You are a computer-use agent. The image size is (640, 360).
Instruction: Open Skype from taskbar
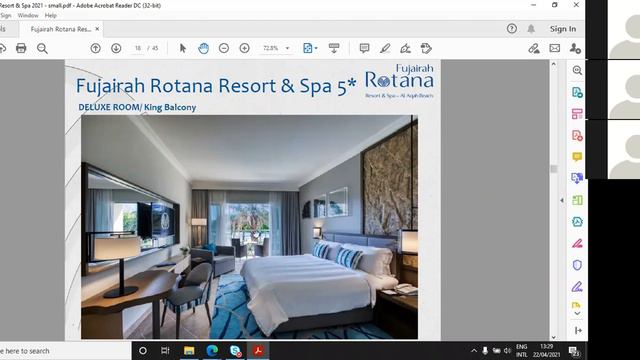236,351
